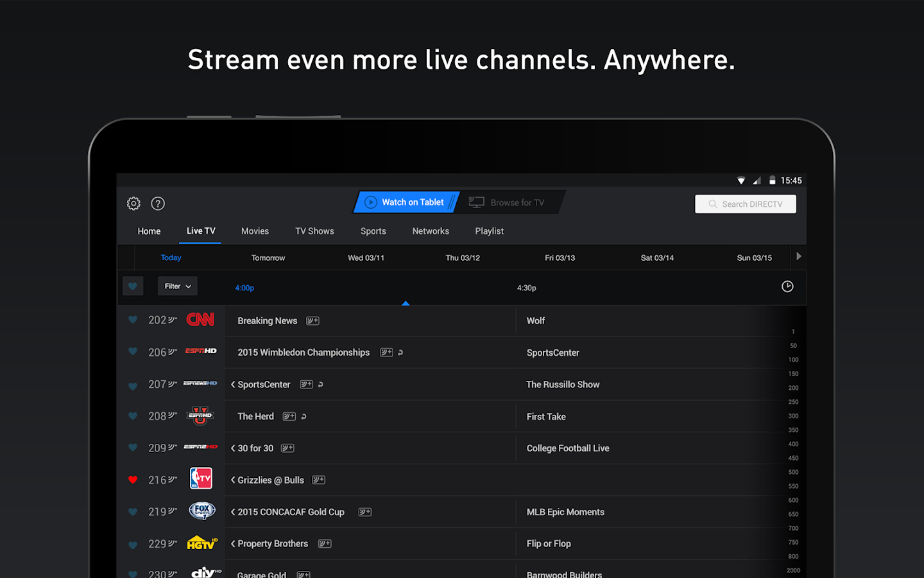Favorite HGTV channel 229 heart
924x578 pixels.
(x=133, y=545)
